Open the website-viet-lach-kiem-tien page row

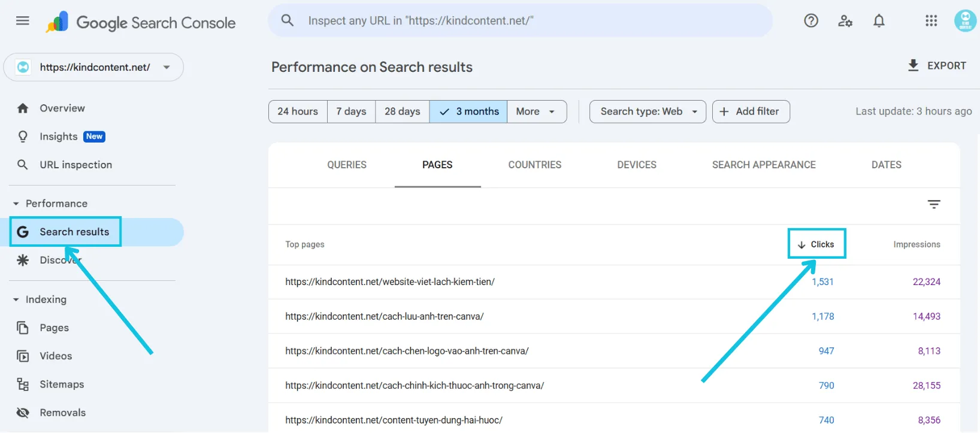(614, 282)
